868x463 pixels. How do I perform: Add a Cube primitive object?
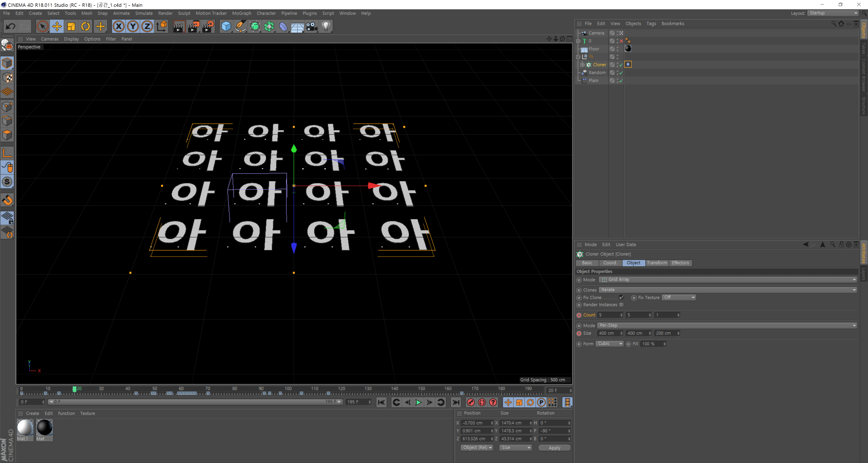(x=226, y=26)
